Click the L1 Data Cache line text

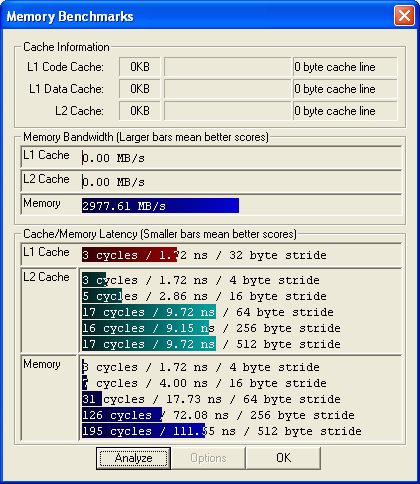pyautogui.click(x=335, y=89)
